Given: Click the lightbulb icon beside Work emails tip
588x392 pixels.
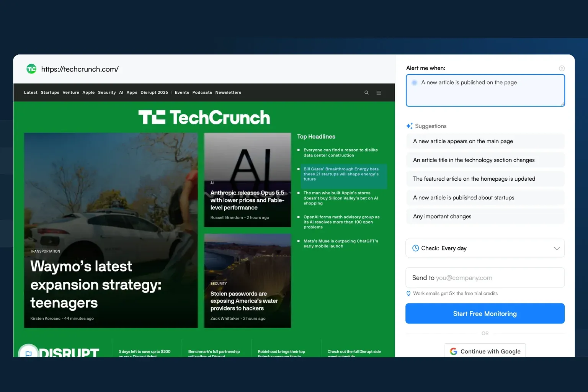Looking at the screenshot, I should click(408, 294).
